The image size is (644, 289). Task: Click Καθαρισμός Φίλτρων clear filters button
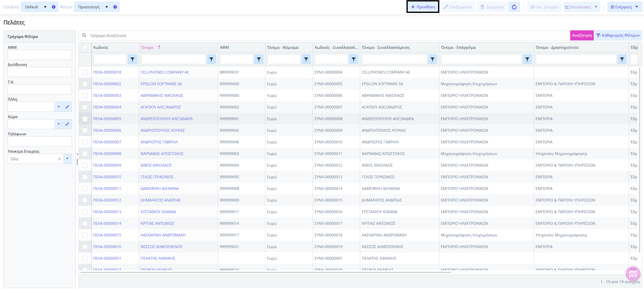click(618, 35)
